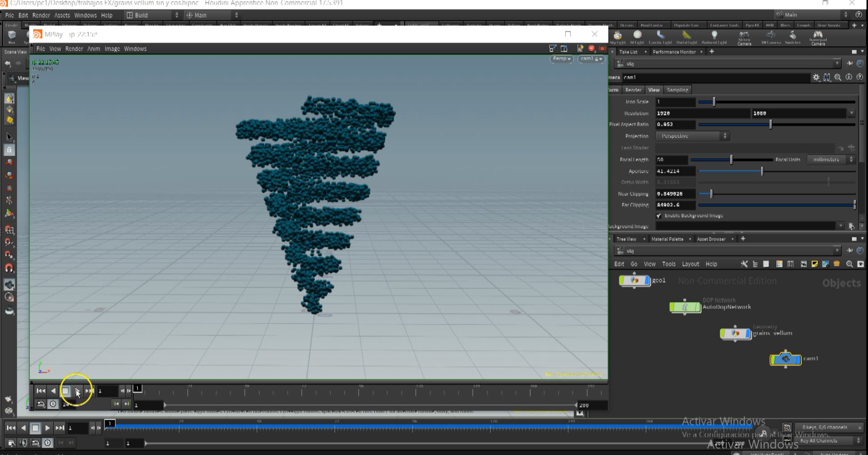This screenshot has width=868, height=455.
Task: Click the wrench tools icon in network editor
Action: point(744,264)
